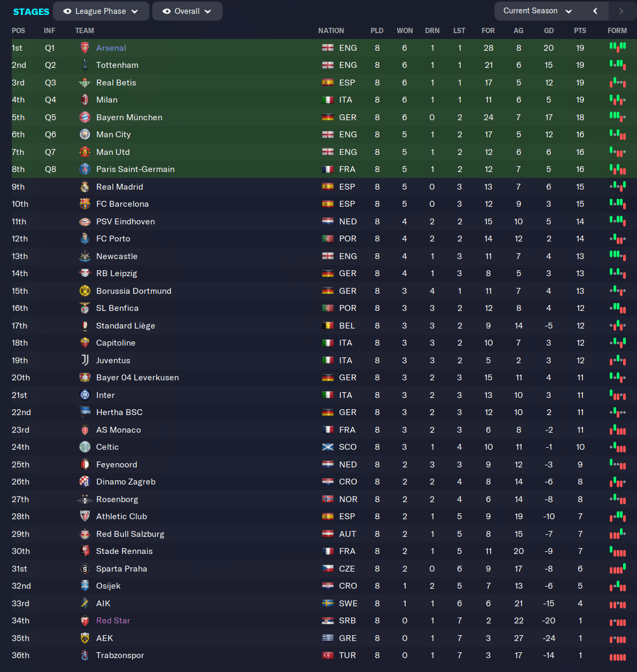The image size is (637, 672).
Task: Click the Borussia Dortmund logo icon
Action: 85,291
